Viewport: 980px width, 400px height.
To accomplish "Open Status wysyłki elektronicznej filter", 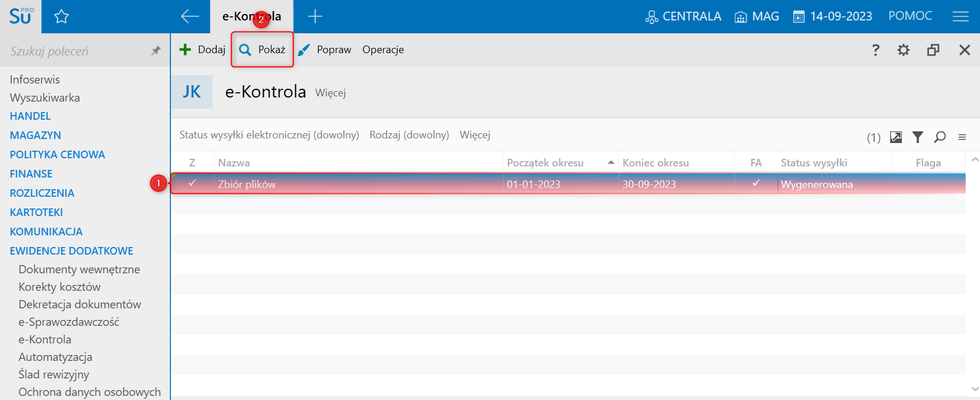I will click(269, 135).
